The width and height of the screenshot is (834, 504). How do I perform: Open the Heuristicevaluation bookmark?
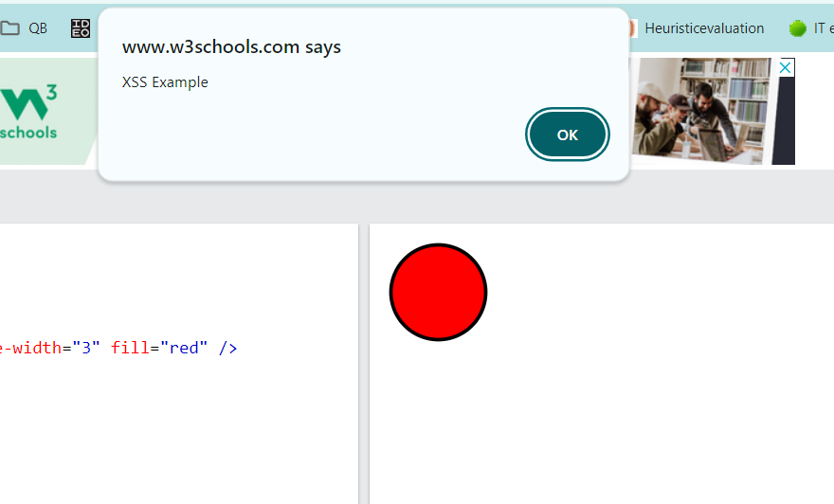click(x=703, y=28)
